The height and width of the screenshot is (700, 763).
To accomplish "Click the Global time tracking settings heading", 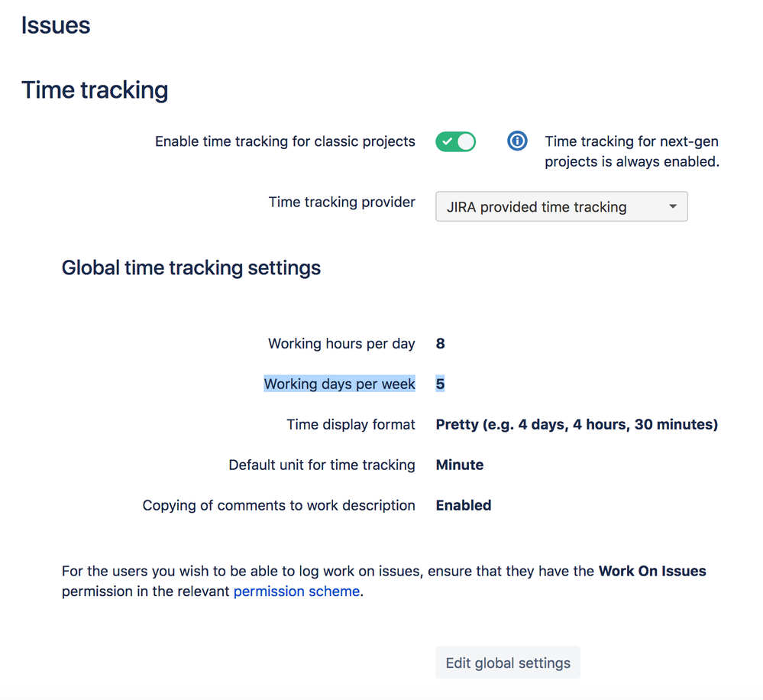I will (191, 268).
